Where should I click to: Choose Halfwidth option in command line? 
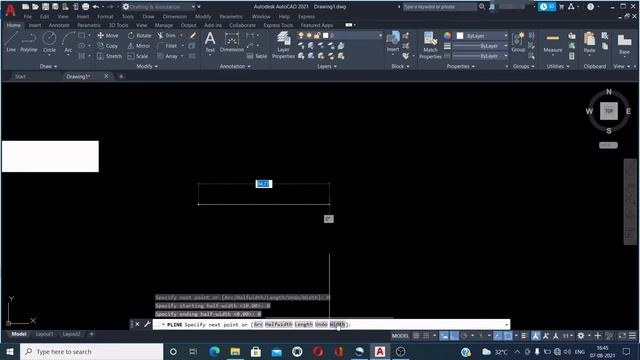pyautogui.click(x=278, y=324)
